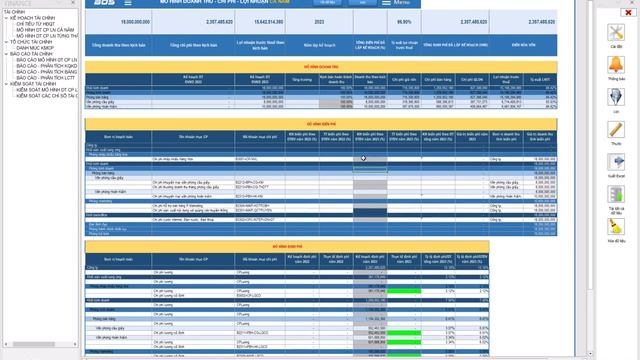Open the Menu hamburger button in header
The width and height of the screenshot is (640, 360).
point(396,3)
